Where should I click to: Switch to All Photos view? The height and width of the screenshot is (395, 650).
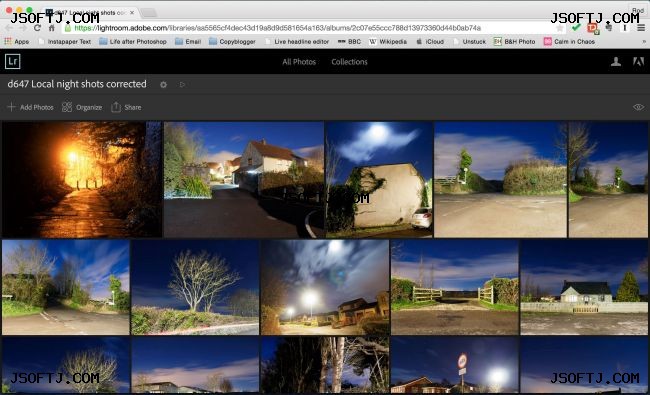pyautogui.click(x=299, y=62)
